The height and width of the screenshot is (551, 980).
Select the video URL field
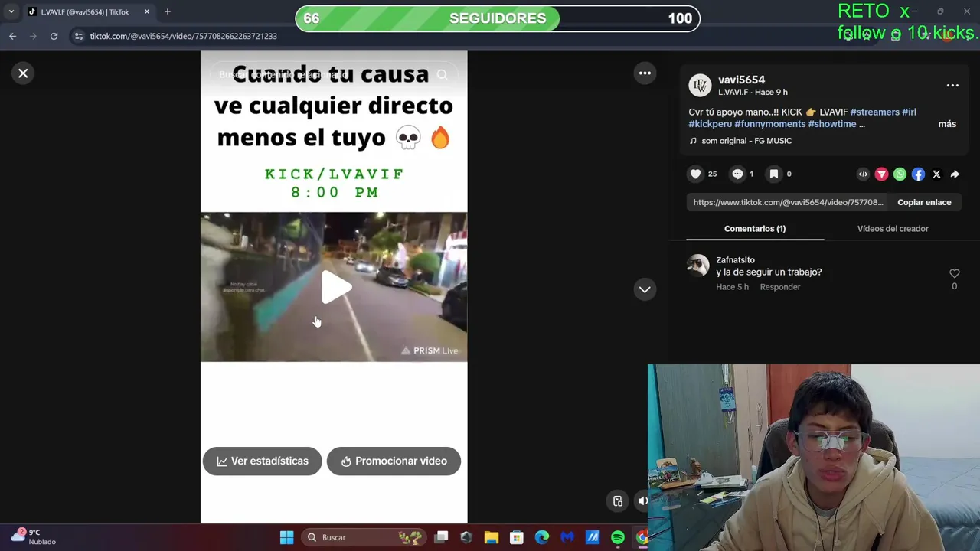coord(789,202)
